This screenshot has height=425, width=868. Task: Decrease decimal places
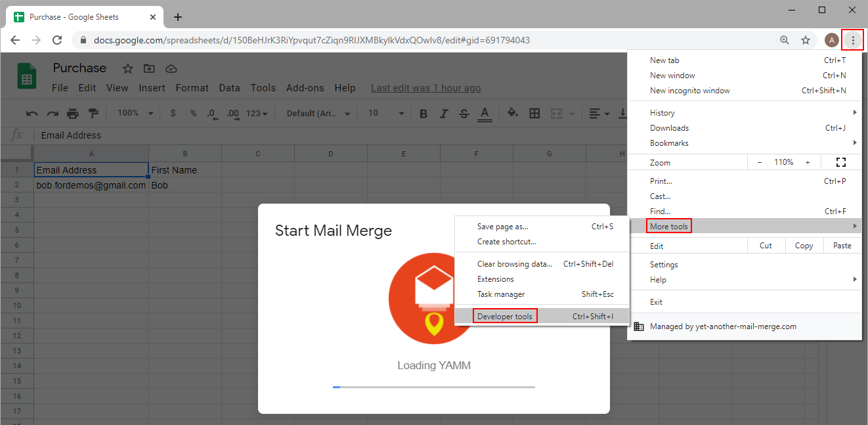click(x=212, y=114)
